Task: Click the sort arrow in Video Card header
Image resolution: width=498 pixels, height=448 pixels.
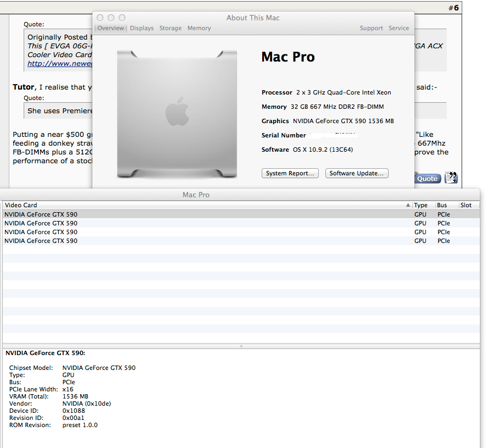Action: tap(408, 205)
